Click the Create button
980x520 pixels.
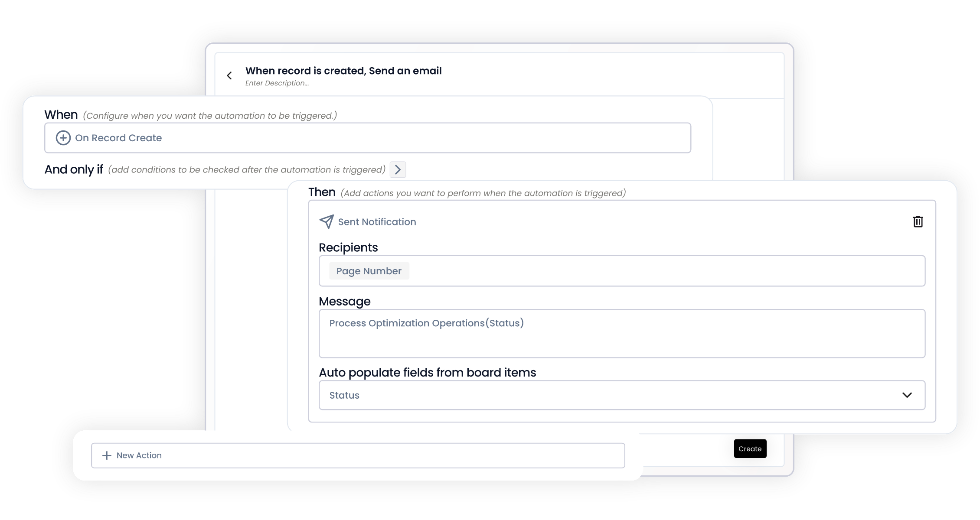[x=750, y=448]
